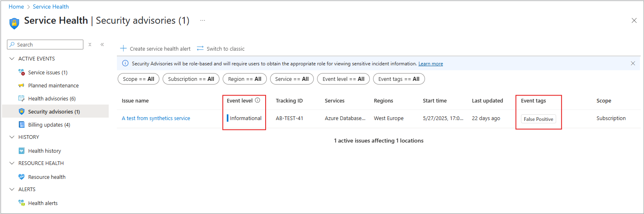Sort by Event level column header
644x214 pixels.
240,100
